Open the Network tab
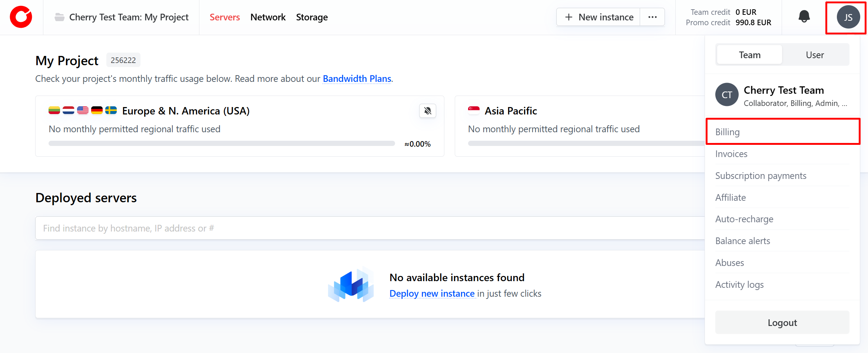This screenshot has height=353, width=868. point(268,17)
